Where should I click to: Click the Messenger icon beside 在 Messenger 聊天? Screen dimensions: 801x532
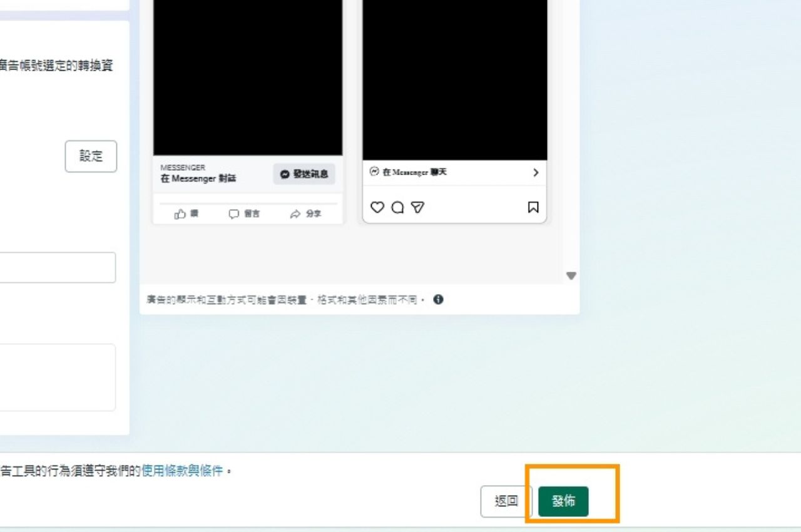(374, 172)
